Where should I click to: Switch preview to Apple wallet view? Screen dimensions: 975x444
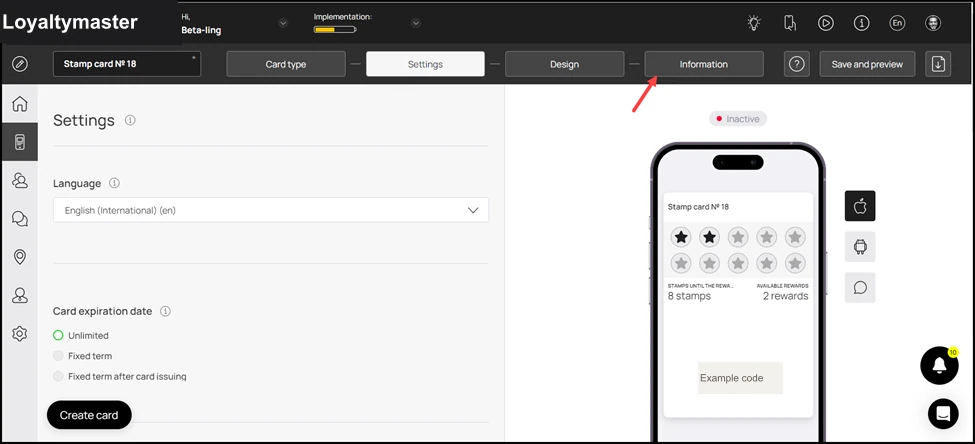(860, 206)
